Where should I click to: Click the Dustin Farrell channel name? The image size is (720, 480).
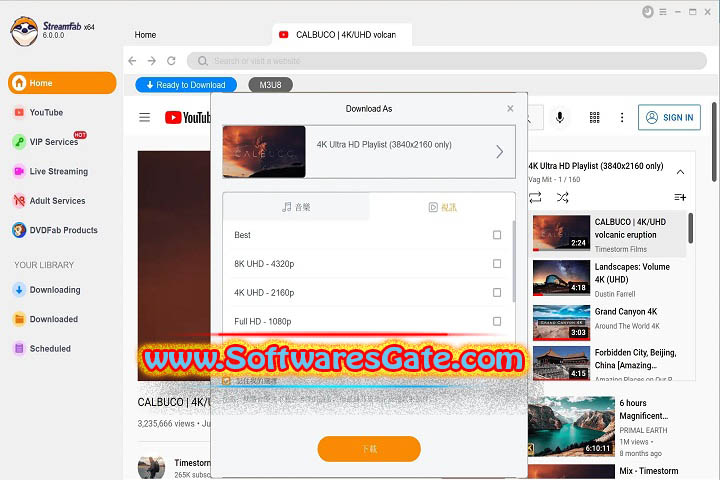click(x=615, y=294)
